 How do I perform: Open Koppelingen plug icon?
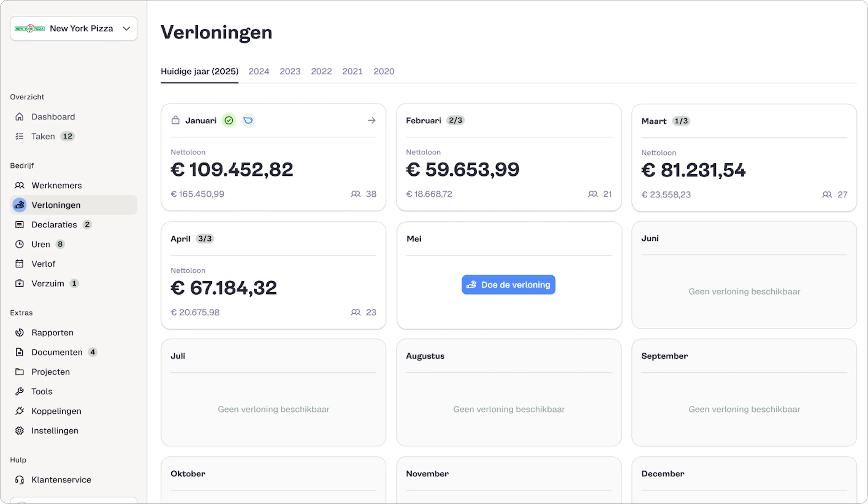[20, 411]
